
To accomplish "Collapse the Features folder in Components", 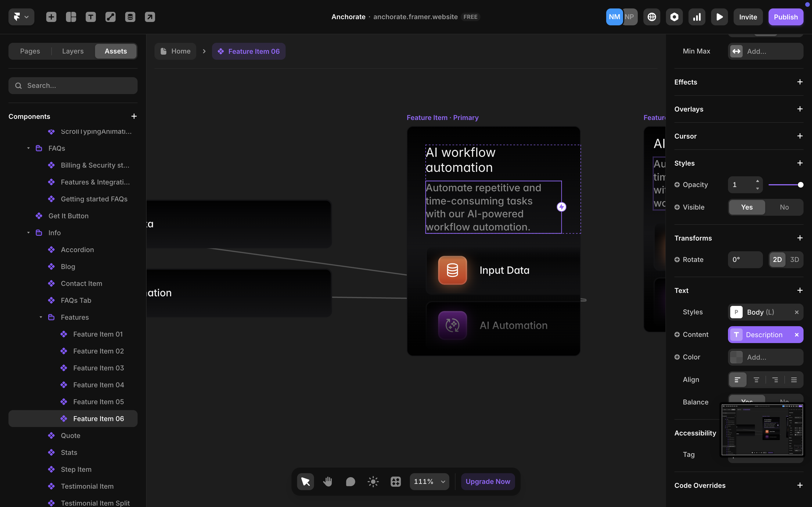I will (41, 317).
